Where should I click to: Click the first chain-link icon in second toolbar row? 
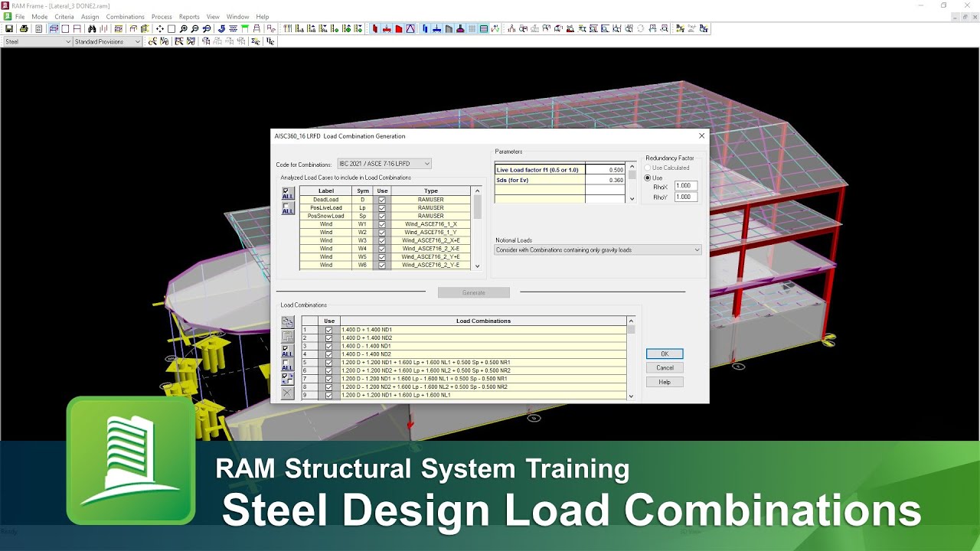click(152, 41)
